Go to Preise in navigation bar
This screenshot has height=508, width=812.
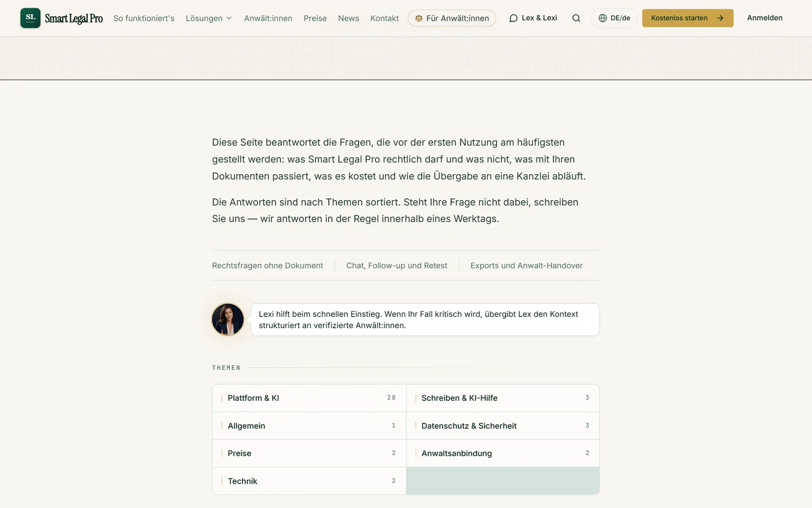click(x=315, y=18)
